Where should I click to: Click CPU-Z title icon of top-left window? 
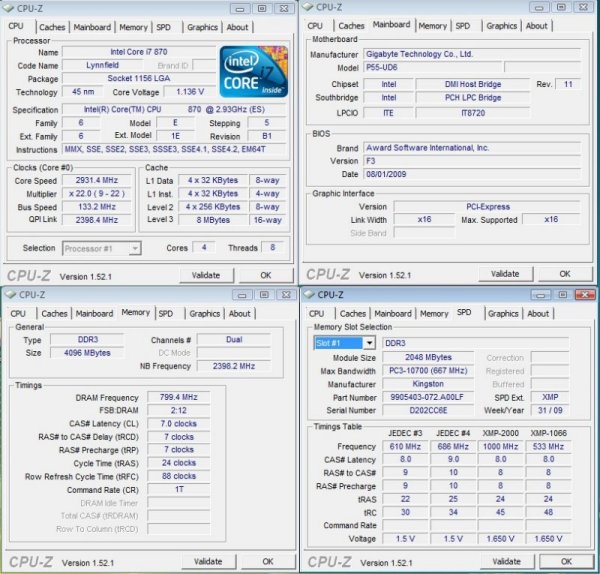[x=8, y=8]
